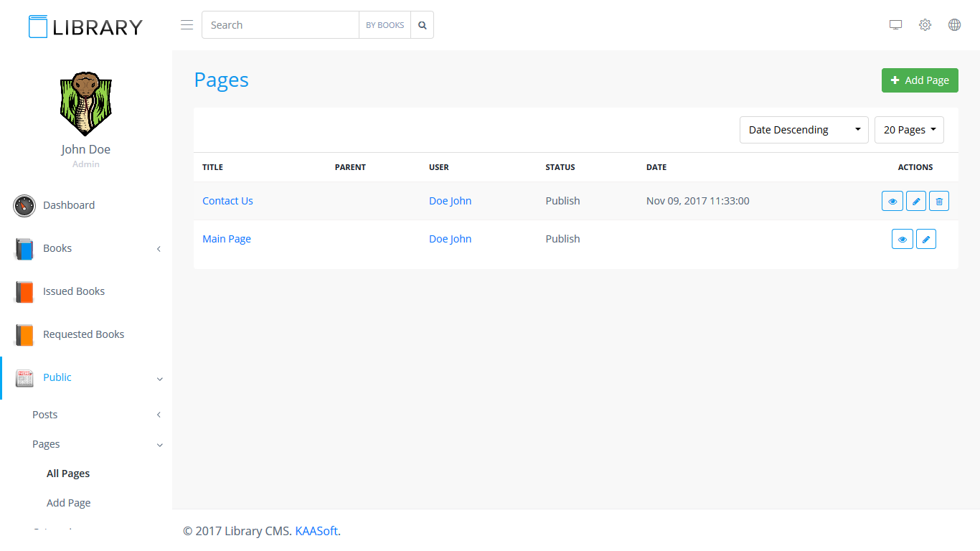Edit the Contact Us page via pencil icon
This screenshot has height=551, width=980.
(915, 202)
